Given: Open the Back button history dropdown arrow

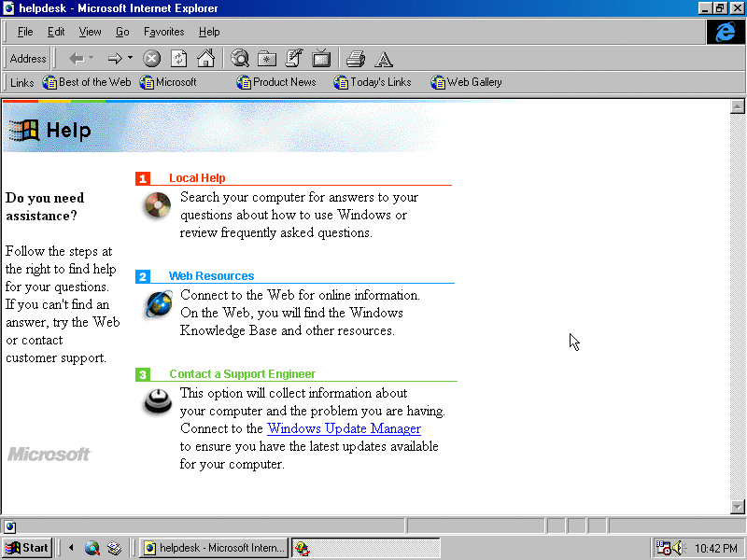Looking at the screenshot, I should pos(91,58).
